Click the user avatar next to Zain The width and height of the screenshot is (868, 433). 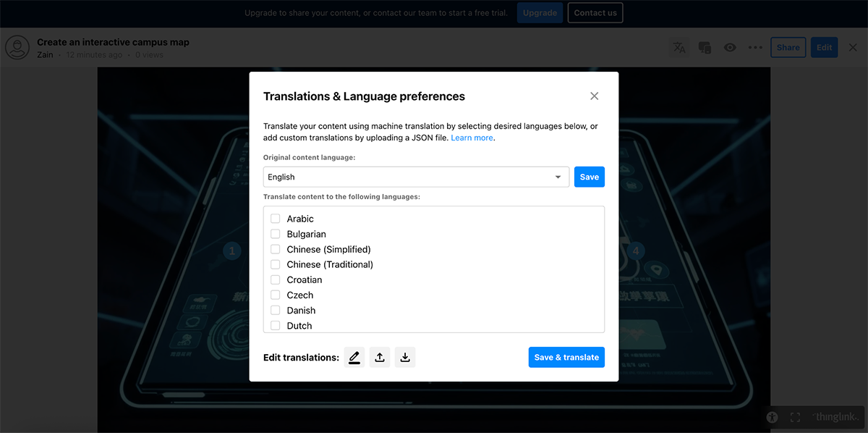click(17, 47)
